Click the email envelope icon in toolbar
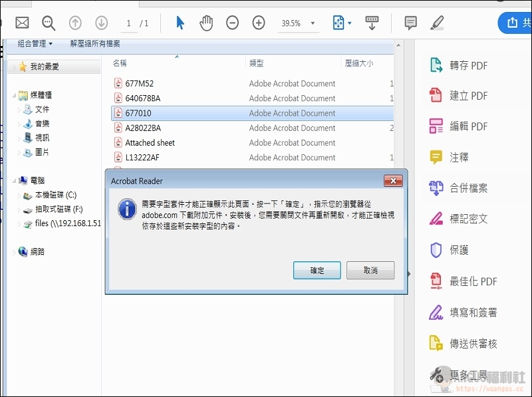Image resolution: width=532 pixels, height=397 pixels. click(22, 23)
